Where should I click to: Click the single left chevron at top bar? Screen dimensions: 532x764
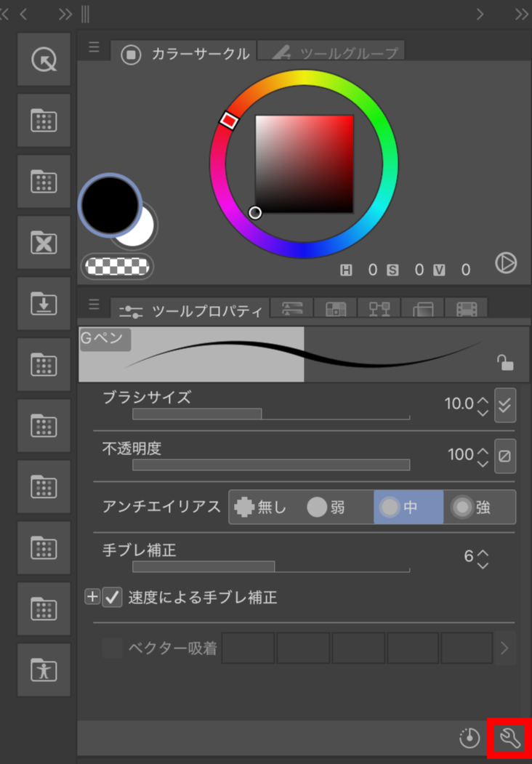coord(23,14)
